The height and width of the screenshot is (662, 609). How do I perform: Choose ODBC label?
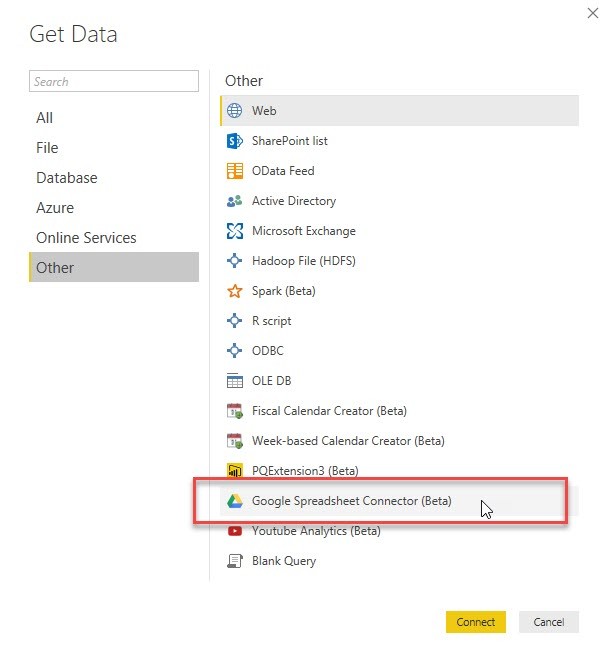[x=268, y=350]
